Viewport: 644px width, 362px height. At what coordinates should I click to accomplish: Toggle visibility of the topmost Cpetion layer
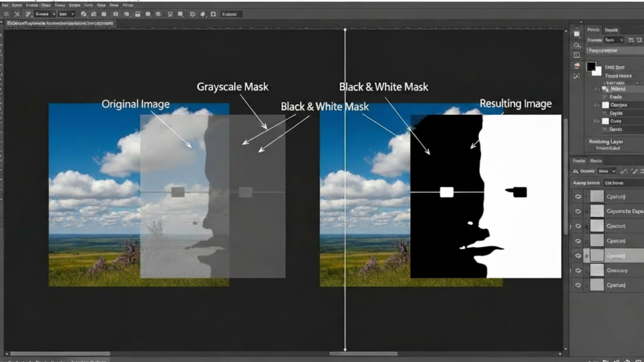coord(577,195)
